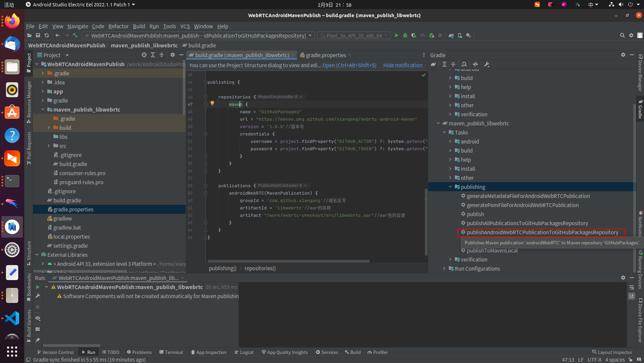Open the Project view mode dropdown
This screenshot has width=644, height=363.
pyautogui.click(x=53, y=55)
